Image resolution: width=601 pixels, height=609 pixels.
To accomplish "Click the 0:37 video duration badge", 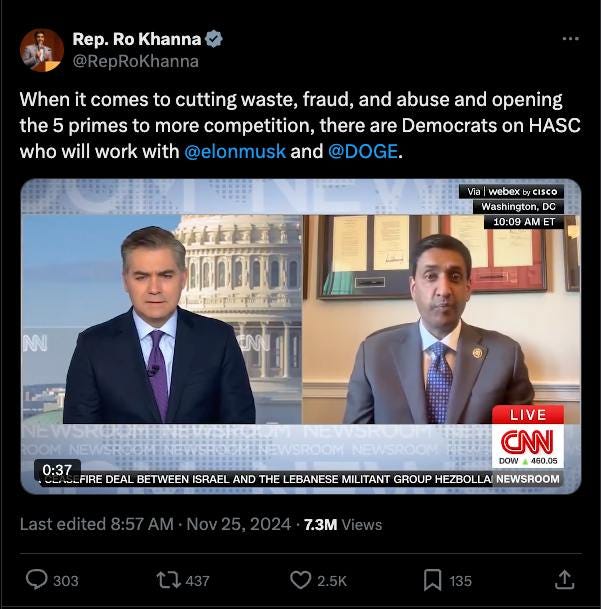I will click(57, 470).
